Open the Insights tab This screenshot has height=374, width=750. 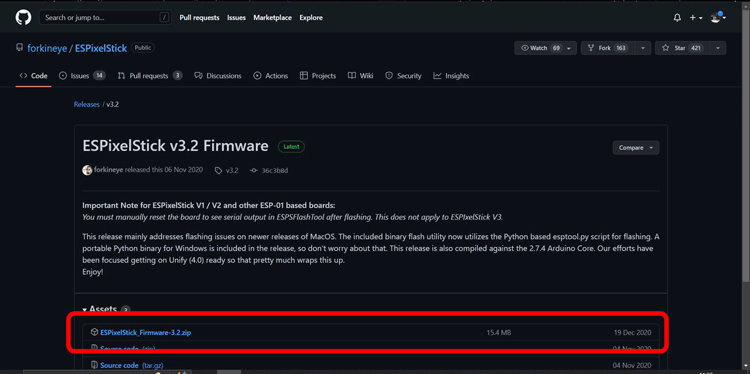pyautogui.click(x=451, y=76)
